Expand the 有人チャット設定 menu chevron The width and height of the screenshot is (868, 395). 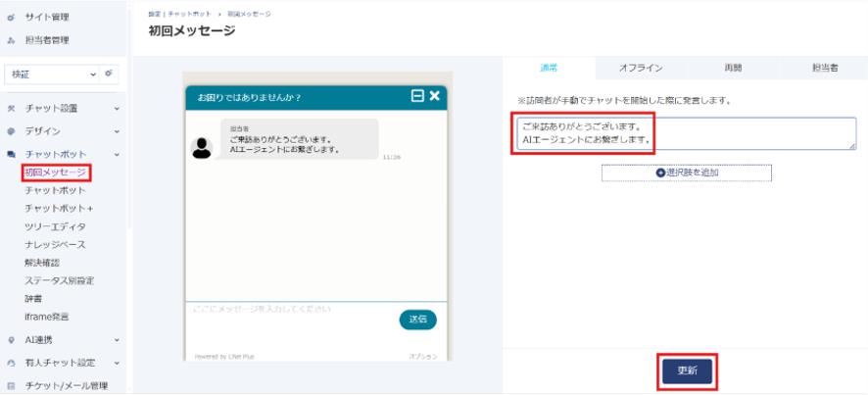[117, 364]
